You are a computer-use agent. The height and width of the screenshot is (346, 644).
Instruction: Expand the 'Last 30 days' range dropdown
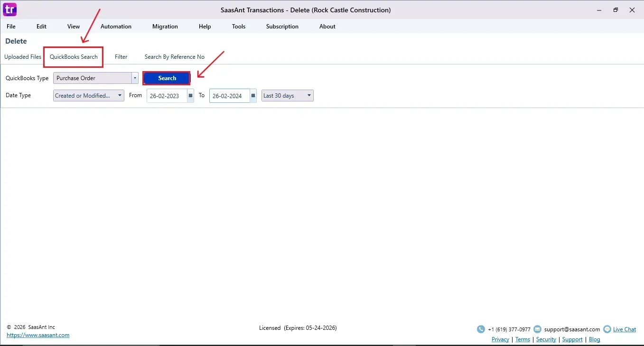[287, 96]
